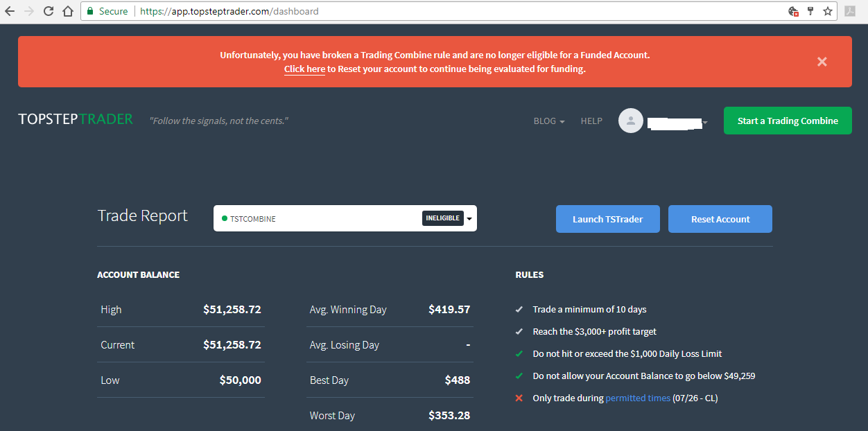Select the Best Day value $488
This screenshot has width=868, height=431.
458,380
